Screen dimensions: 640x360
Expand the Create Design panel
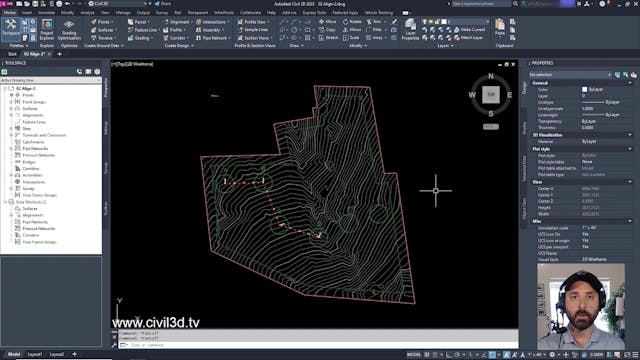(179, 46)
